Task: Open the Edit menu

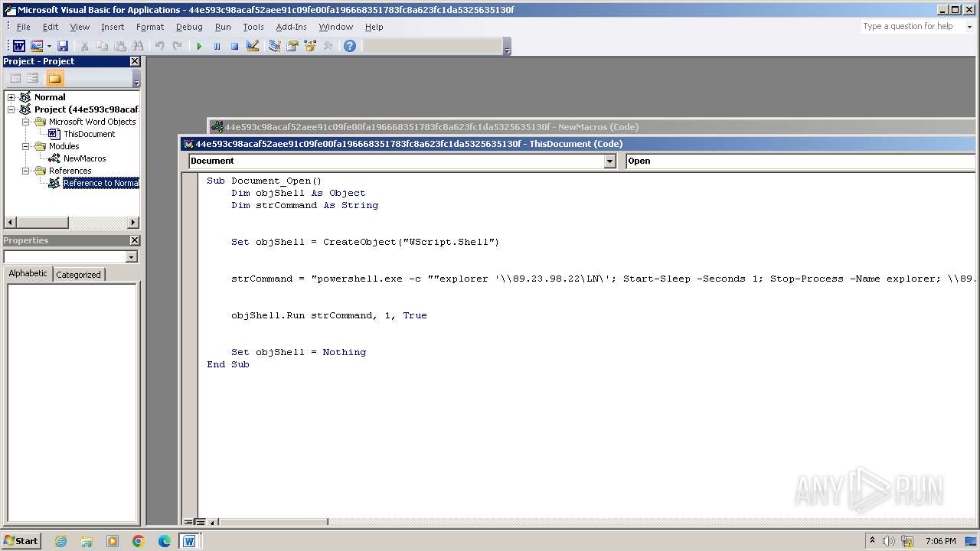Action: [51, 27]
